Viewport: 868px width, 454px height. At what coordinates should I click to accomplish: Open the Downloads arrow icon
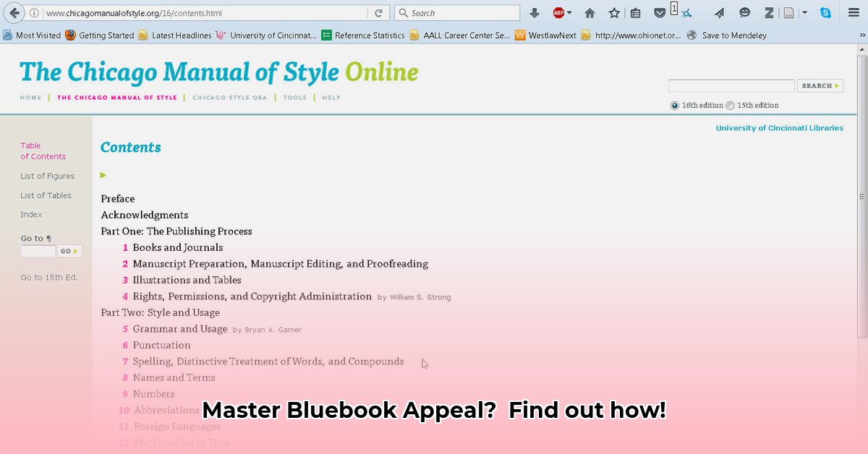535,13
